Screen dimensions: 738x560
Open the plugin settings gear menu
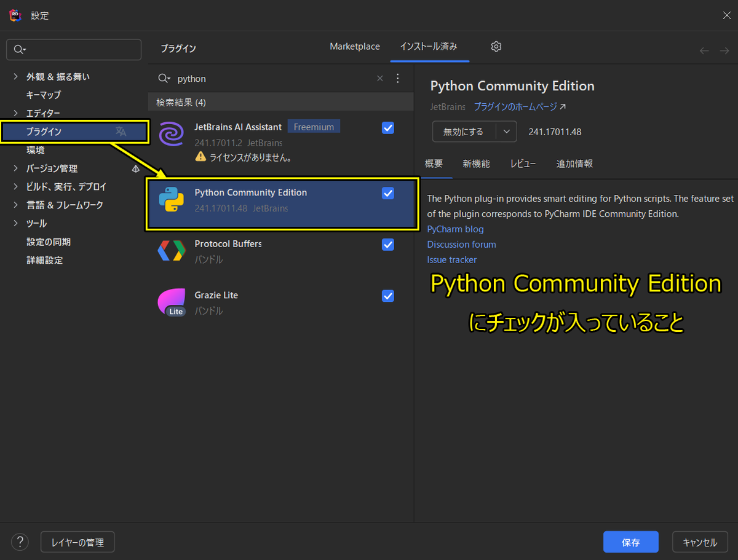pos(496,47)
